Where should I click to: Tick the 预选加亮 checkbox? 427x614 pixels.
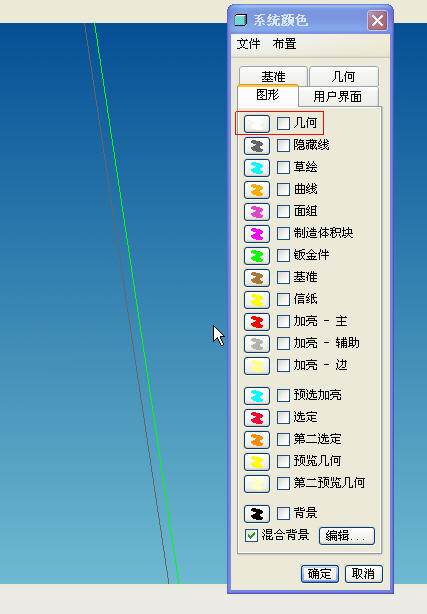pyautogui.click(x=283, y=395)
